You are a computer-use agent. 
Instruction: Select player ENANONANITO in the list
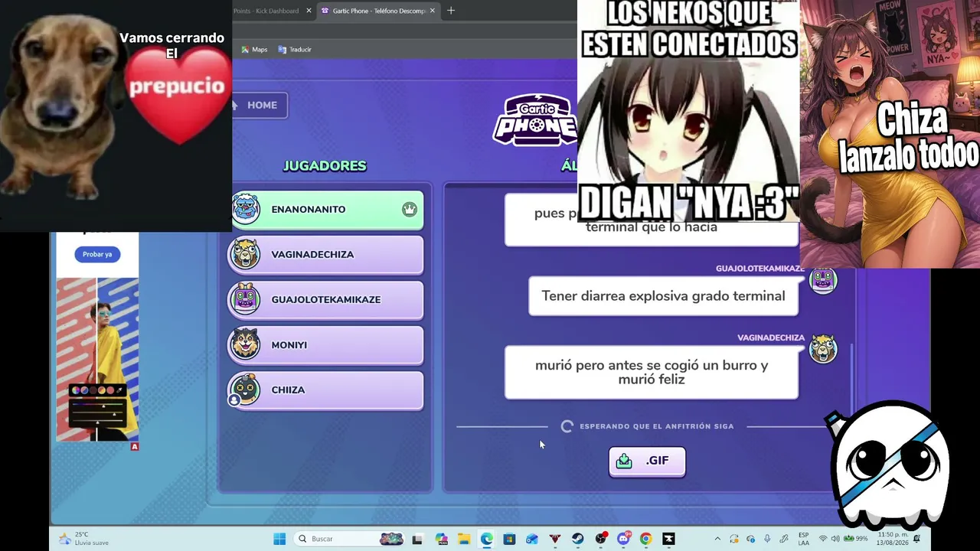click(x=326, y=210)
